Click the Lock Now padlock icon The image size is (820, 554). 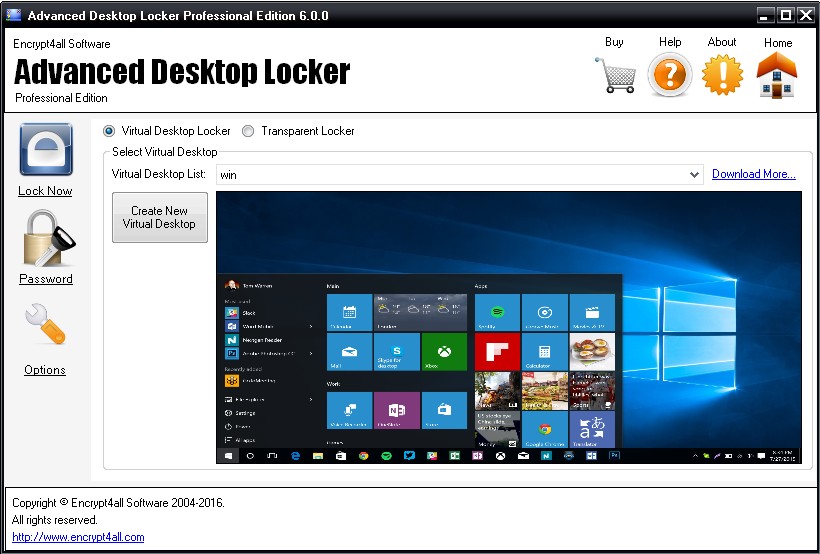(x=46, y=149)
